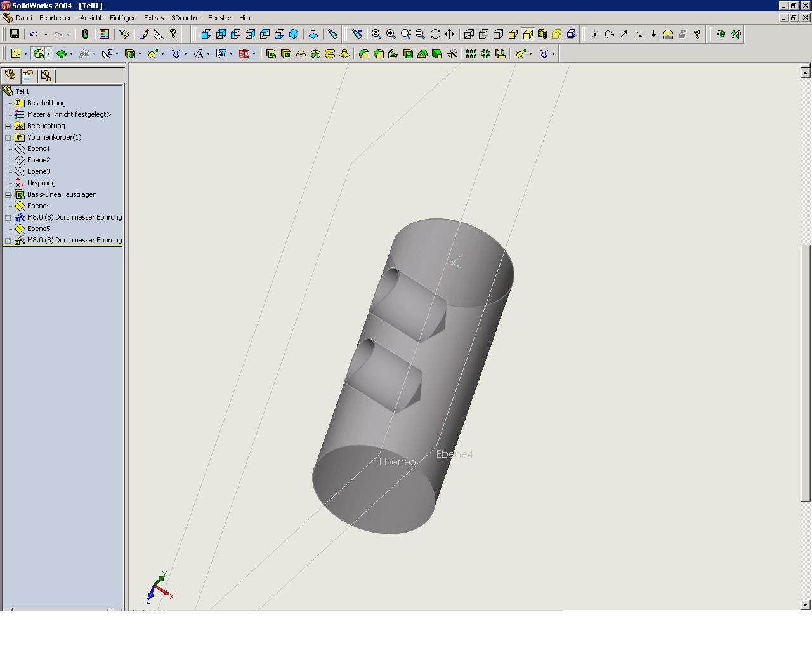Open the Undo history dropdown arrow
The image size is (812, 650).
pos(46,34)
